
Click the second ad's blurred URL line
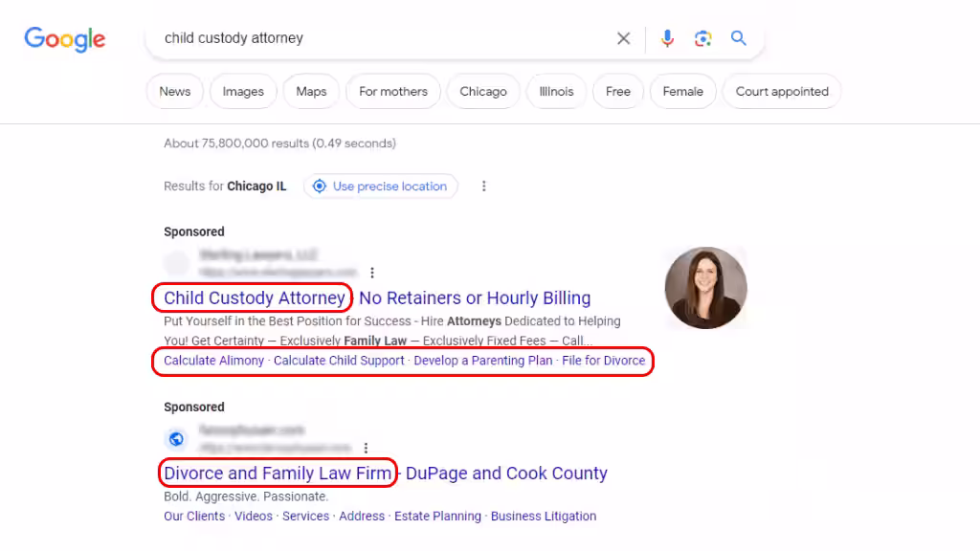[275, 448]
